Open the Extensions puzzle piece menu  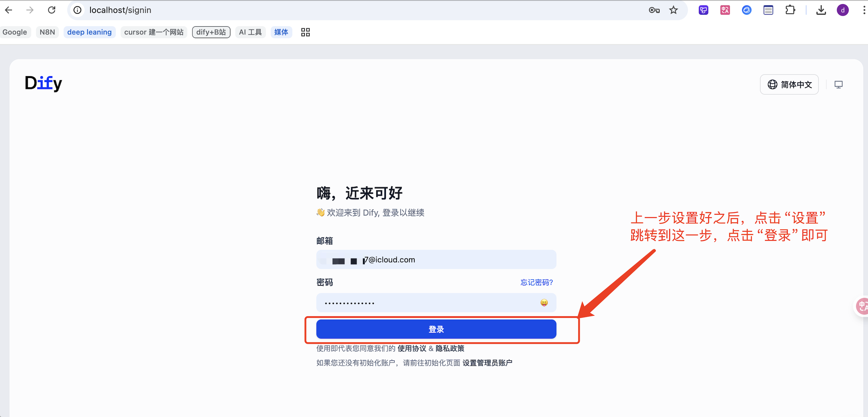point(790,10)
